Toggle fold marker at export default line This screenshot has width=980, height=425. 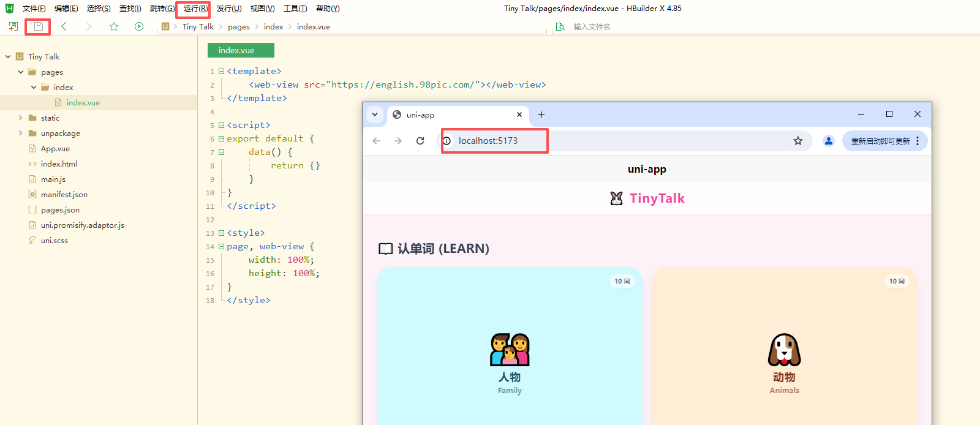pyautogui.click(x=221, y=139)
